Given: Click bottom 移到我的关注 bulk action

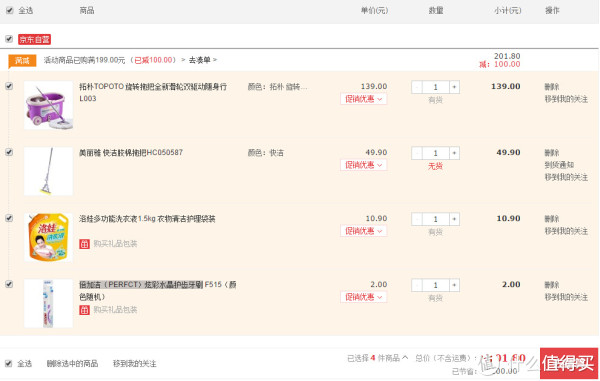Looking at the screenshot, I should (x=134, y=363).
